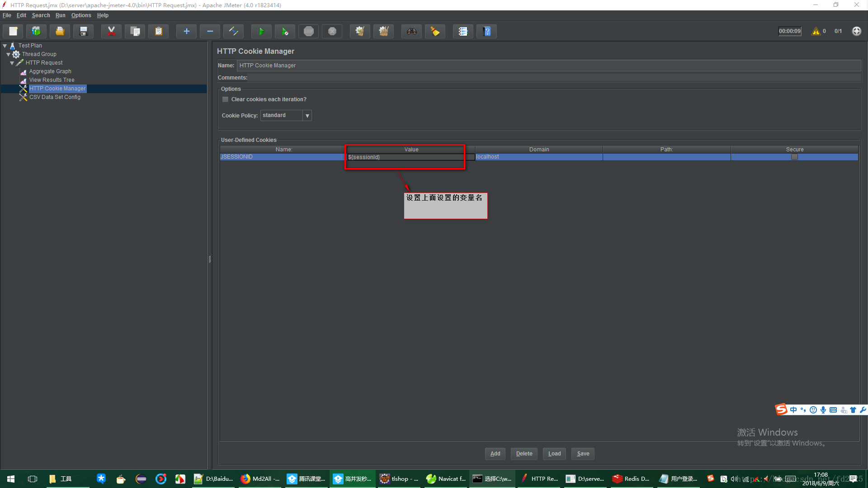Click the Save test plan icon
Screen dimensions: 868x488
point(84,31)
